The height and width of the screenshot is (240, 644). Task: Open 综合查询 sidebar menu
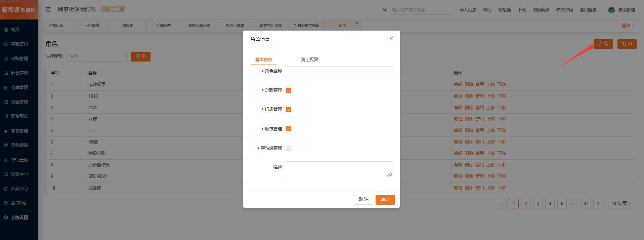tap(19, 160)
